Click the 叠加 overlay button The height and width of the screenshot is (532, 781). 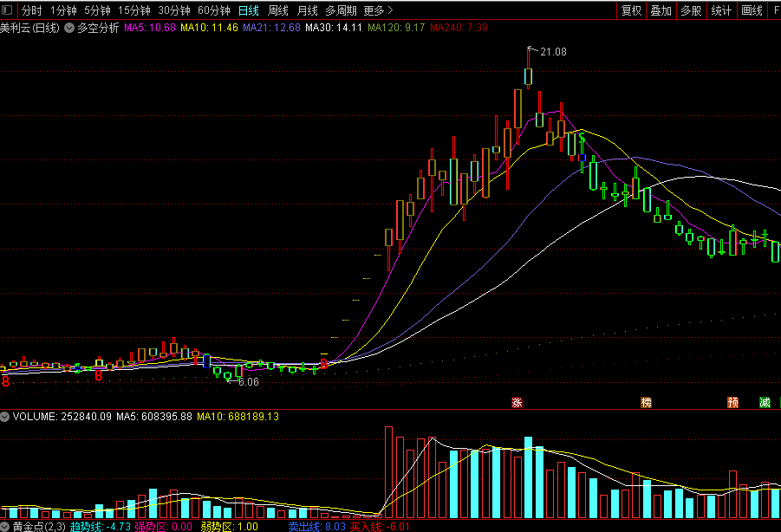tap(661, 10)
